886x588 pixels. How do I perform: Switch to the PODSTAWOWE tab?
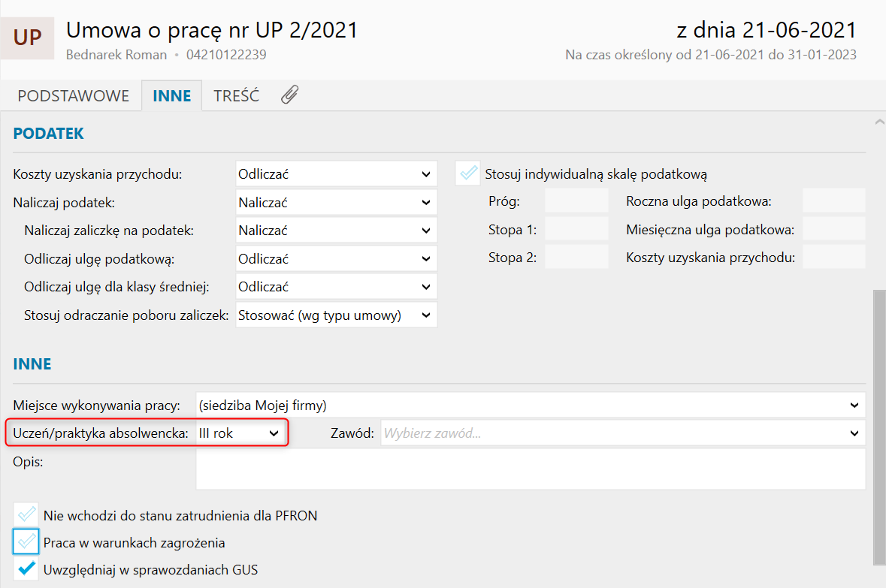(74, 96)
